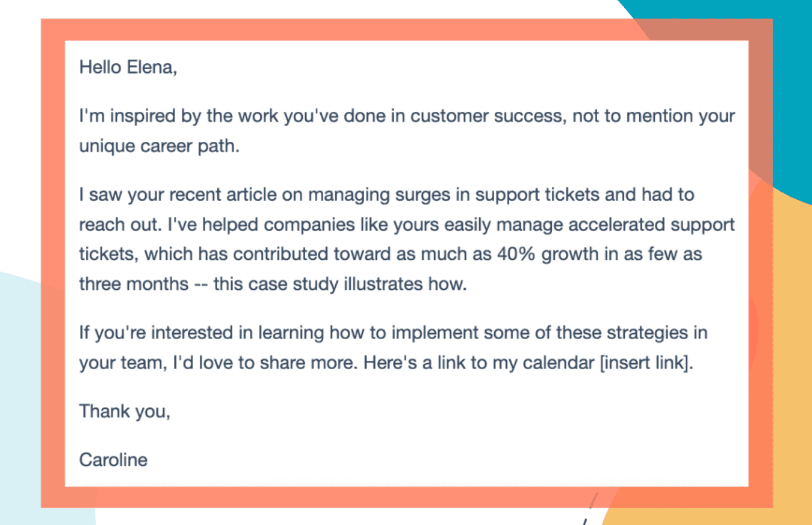Viewport: 812px width, 525px height.
Task: Click the words "three months"
Action: [134, 284]
